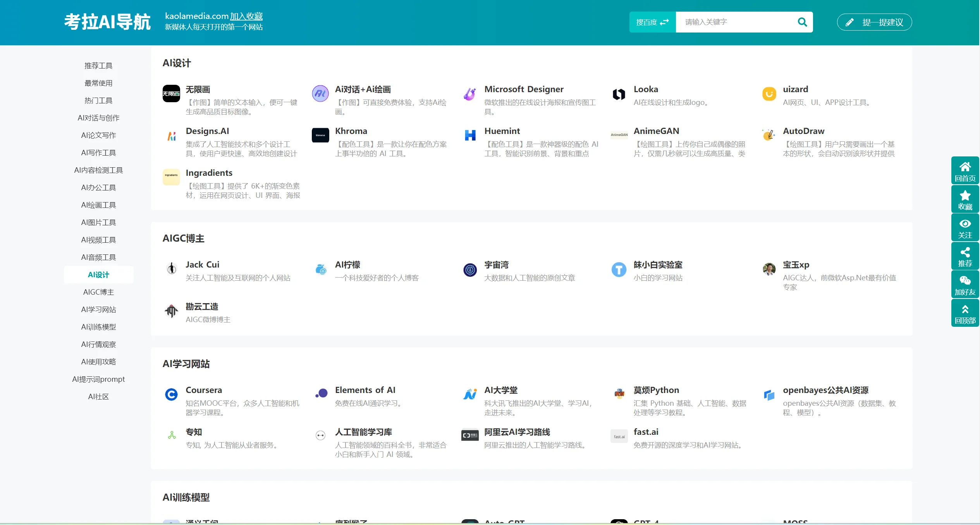Click the search magnifier icon
980x525 pixels.
802,22
